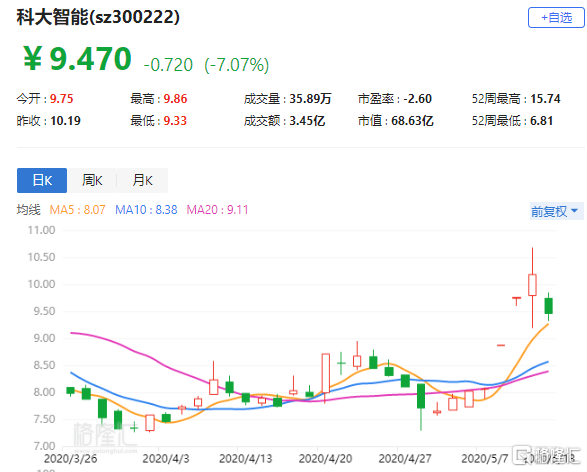Click the current price ¥9.470
Image resolution: width=587 pixels, height=472 pixels.
coord(77,58)
